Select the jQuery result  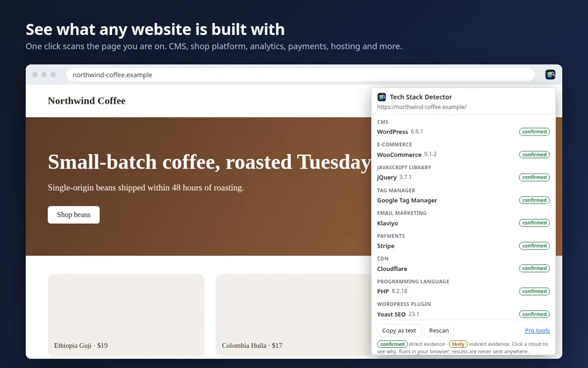463,177
